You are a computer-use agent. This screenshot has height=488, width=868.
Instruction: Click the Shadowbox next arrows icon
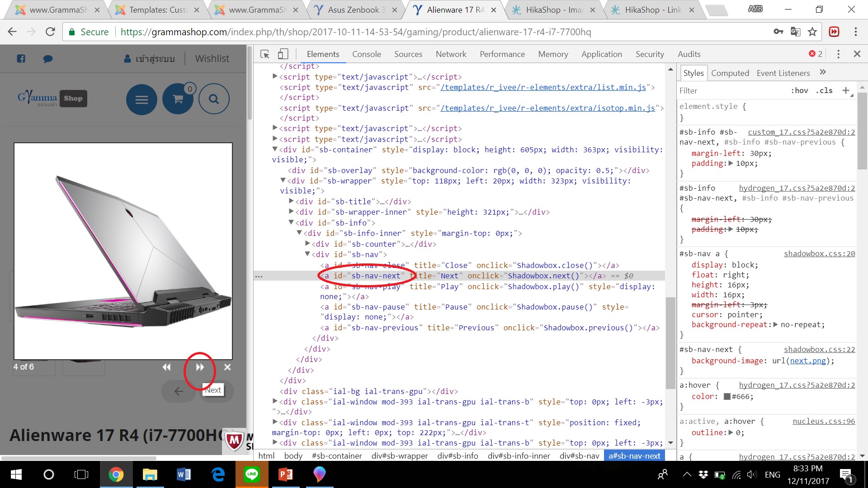pos(200,367)
